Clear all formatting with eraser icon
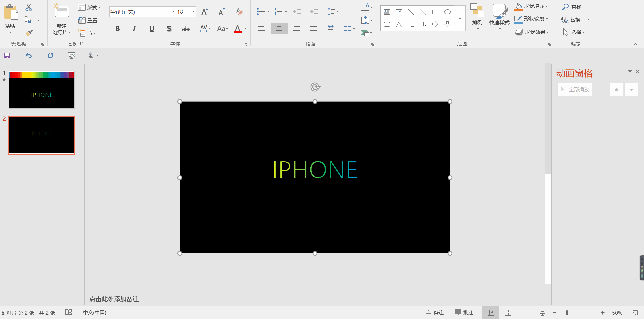The image size is (644, 319). 239,12
